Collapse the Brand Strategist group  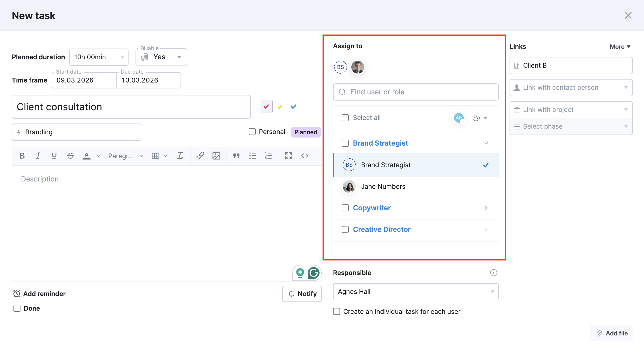click(x=486, y=143)
